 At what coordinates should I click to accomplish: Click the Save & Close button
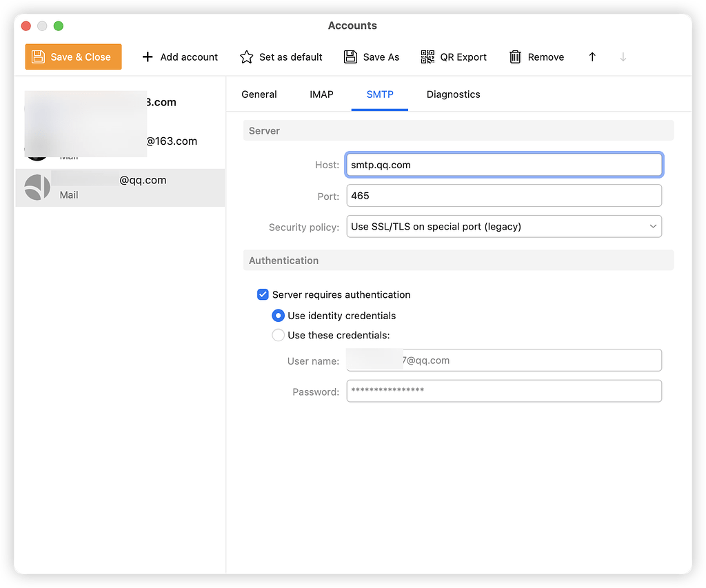pyautogui.click(x=73, y=57)
